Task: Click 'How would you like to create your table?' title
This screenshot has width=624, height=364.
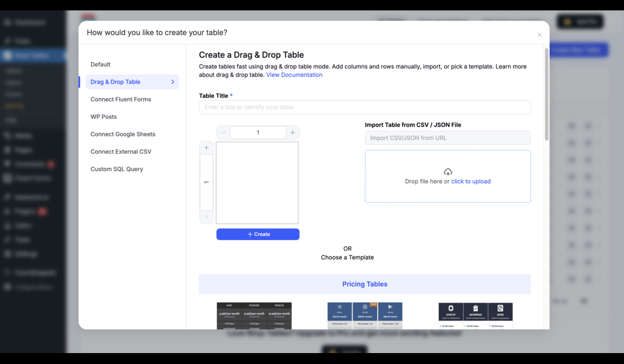Action: [157, 32]
